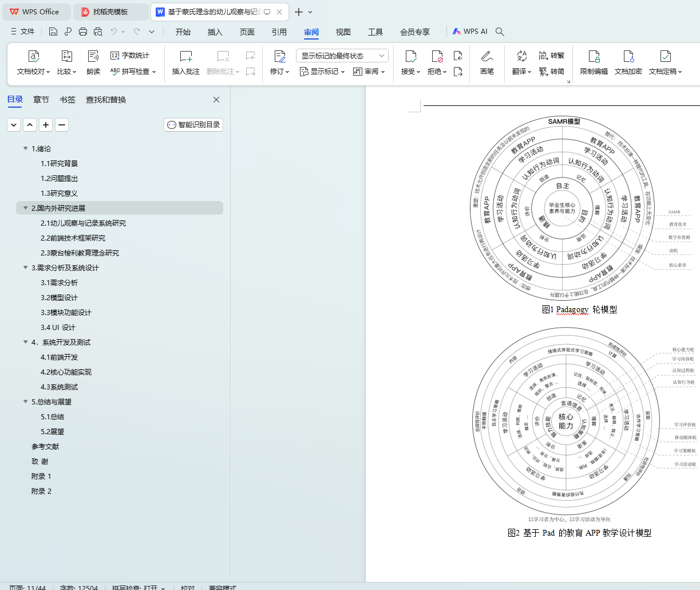Switch to the 书签 pane tab
The image size is (700, 590).
pyautogui.click(x=68, y=100)
